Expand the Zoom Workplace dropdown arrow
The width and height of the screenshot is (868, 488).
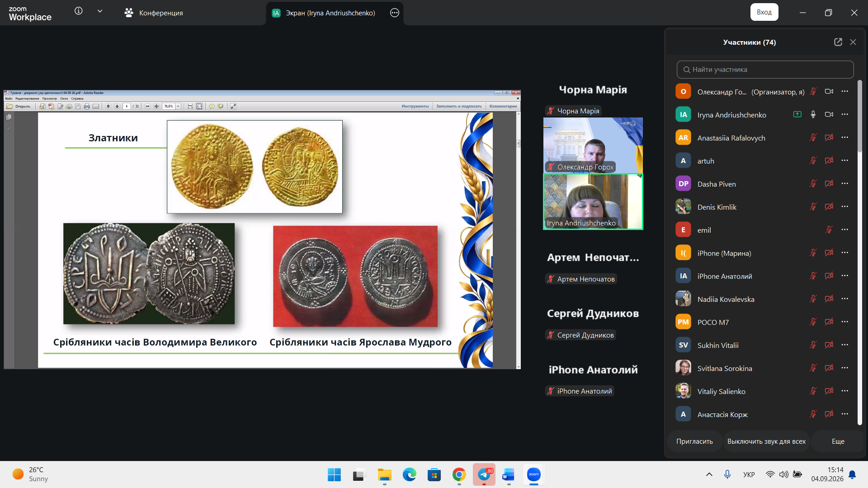tap(100, 11)
